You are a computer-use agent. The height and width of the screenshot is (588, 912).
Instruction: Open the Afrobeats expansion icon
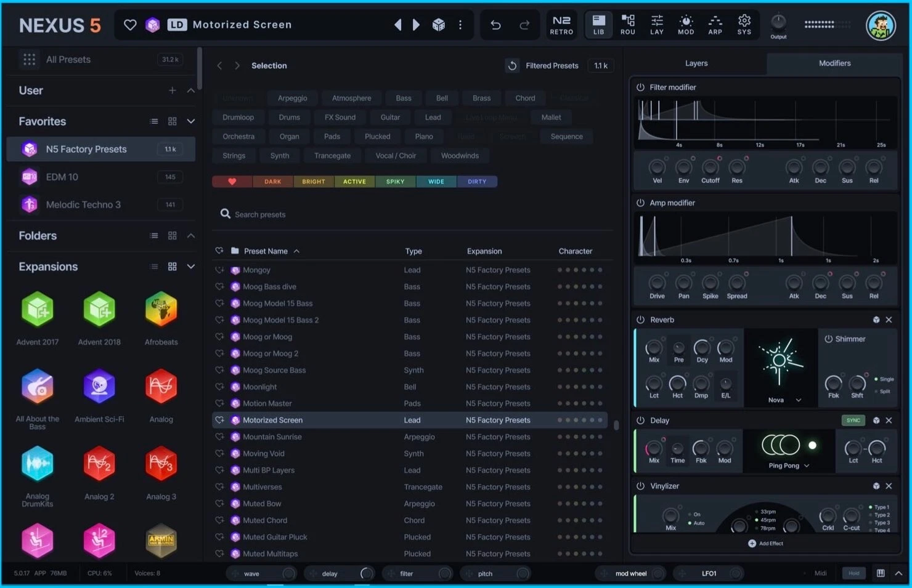tap(161, 310)
